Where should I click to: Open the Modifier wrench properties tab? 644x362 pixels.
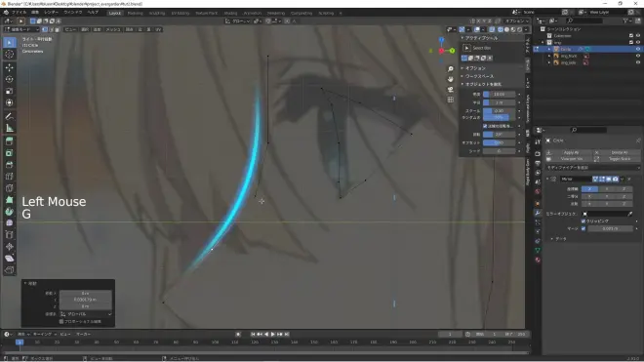[x=538, y=213]
